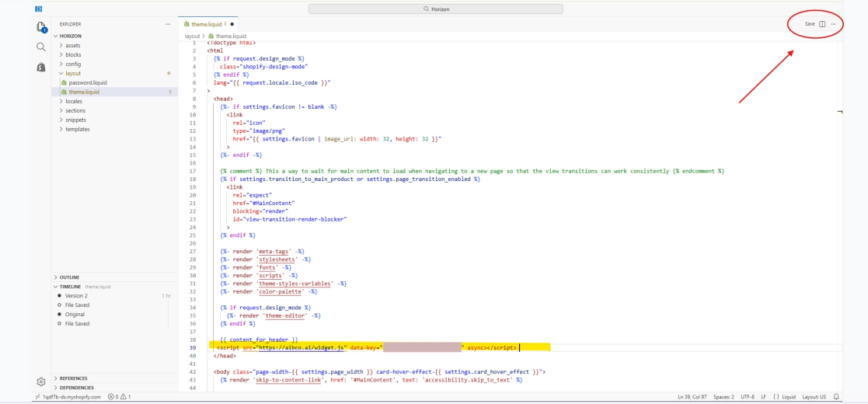
Task: Split the editor with the split icon
Action: pyautogui.click(x=823, y=24)
